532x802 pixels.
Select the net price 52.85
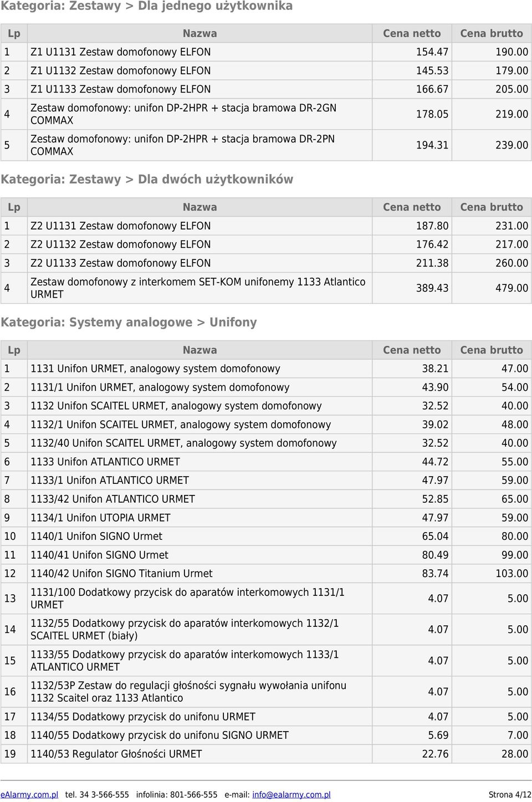point(435,499)
